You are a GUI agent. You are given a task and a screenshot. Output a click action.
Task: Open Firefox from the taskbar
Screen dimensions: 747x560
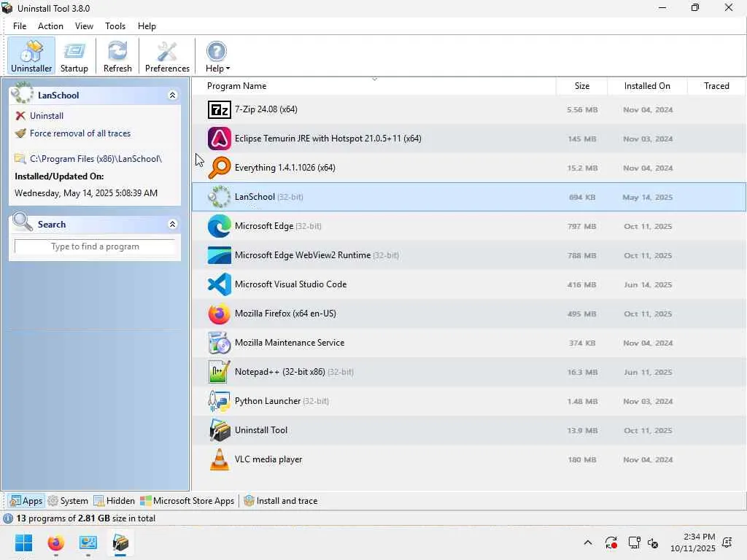[55, 542]
